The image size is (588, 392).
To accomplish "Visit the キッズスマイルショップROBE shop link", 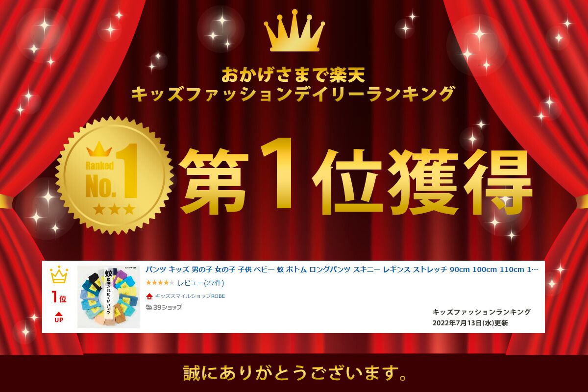I will pyautogui.click(x=190, y=296).
